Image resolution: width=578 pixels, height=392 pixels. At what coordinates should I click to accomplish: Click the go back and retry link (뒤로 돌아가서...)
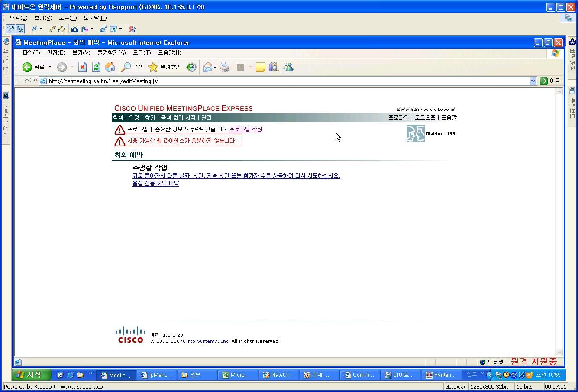[236, 175]
